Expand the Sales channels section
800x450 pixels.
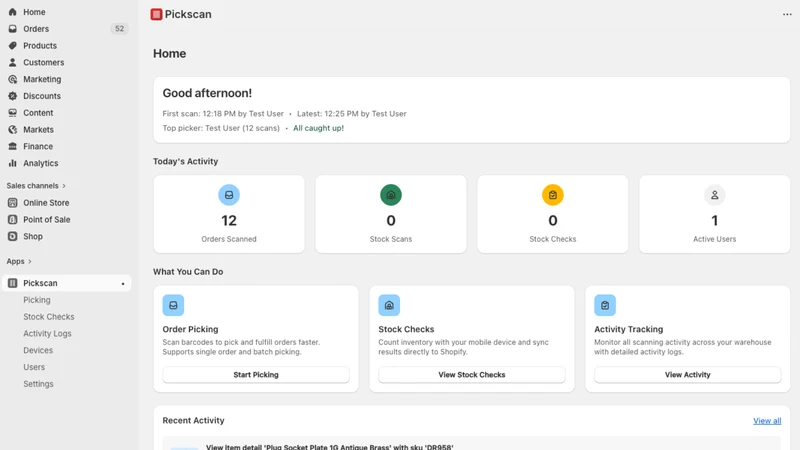tap(36, 186)
